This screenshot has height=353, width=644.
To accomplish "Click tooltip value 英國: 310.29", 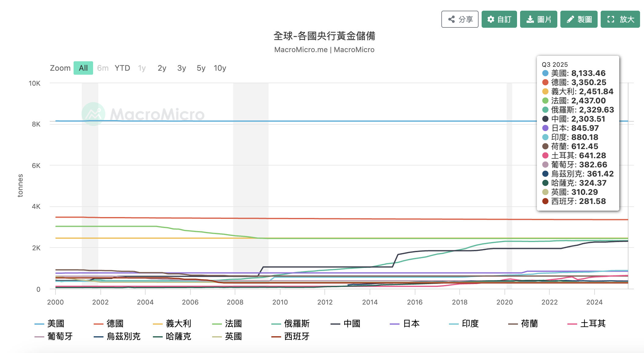I will [x=570, y=192].
